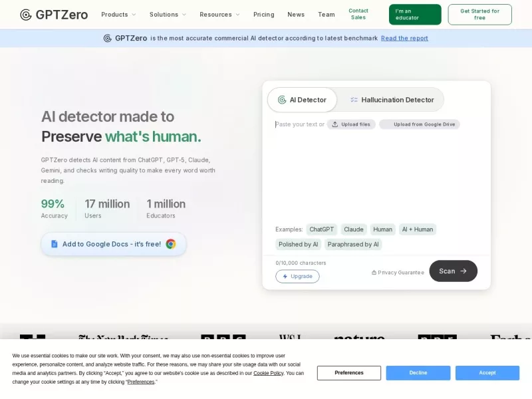This screenshot has height=399, width=532.
Task: Click the upload arrow icon in Upload files
Action: pos(335,124)
